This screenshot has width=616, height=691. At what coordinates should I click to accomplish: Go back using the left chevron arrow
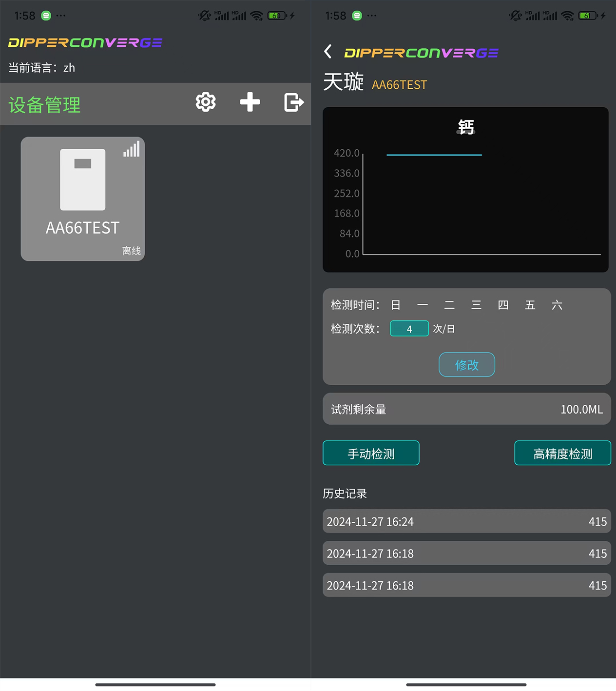coord(328,52)
